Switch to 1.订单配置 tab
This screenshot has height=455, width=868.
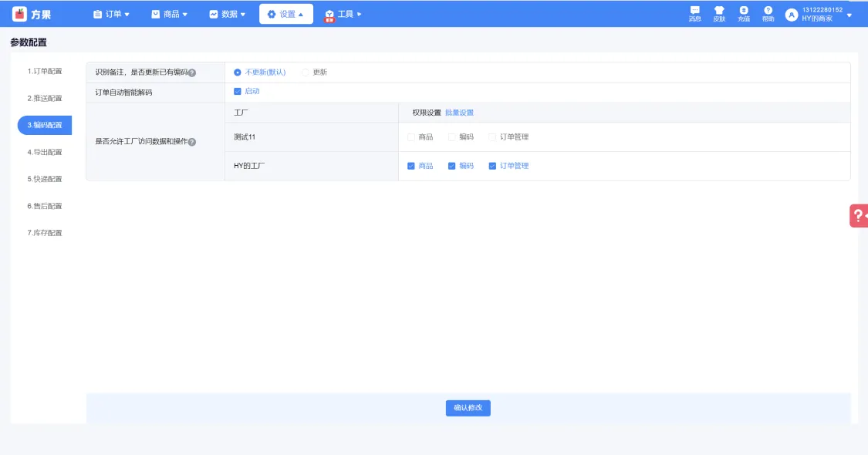[x=45, y=71]
